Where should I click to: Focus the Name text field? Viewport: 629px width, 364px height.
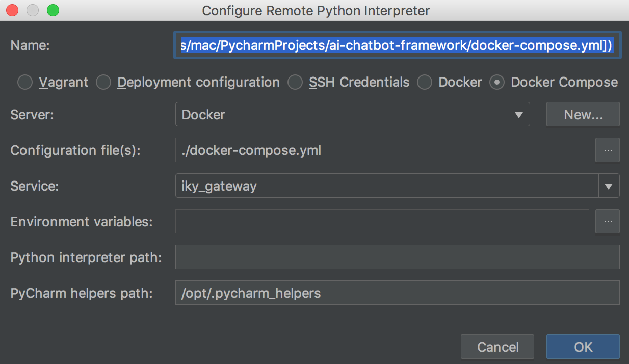(x=397, y=45)
